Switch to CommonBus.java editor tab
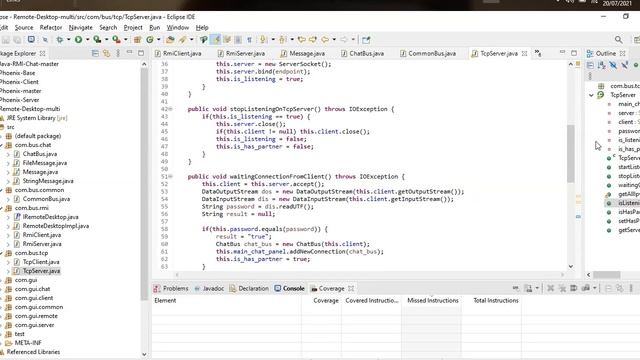Screen dimensions: 640x360 point(428,53)
